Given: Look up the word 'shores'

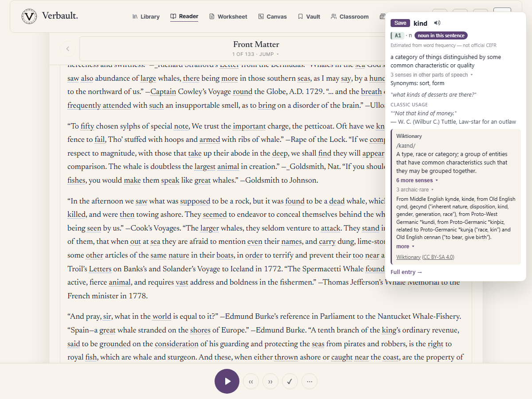Looking at the screenshot, I should pos(200,330).
